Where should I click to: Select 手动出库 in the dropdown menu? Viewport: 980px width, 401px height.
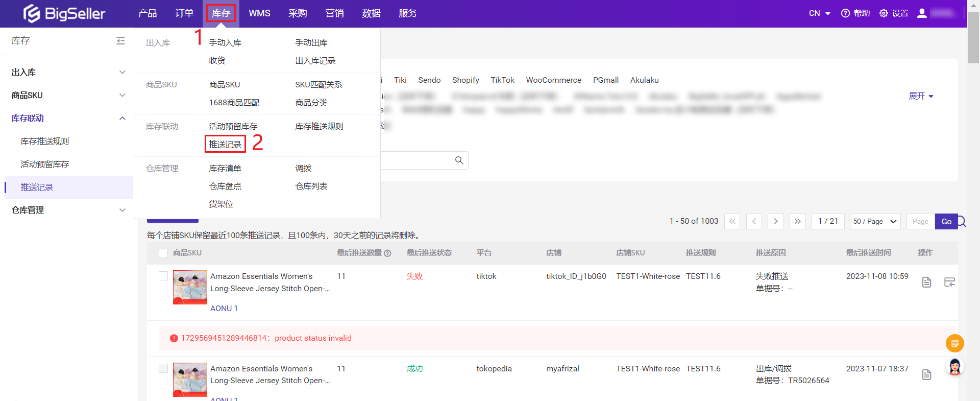click(311, 43)
